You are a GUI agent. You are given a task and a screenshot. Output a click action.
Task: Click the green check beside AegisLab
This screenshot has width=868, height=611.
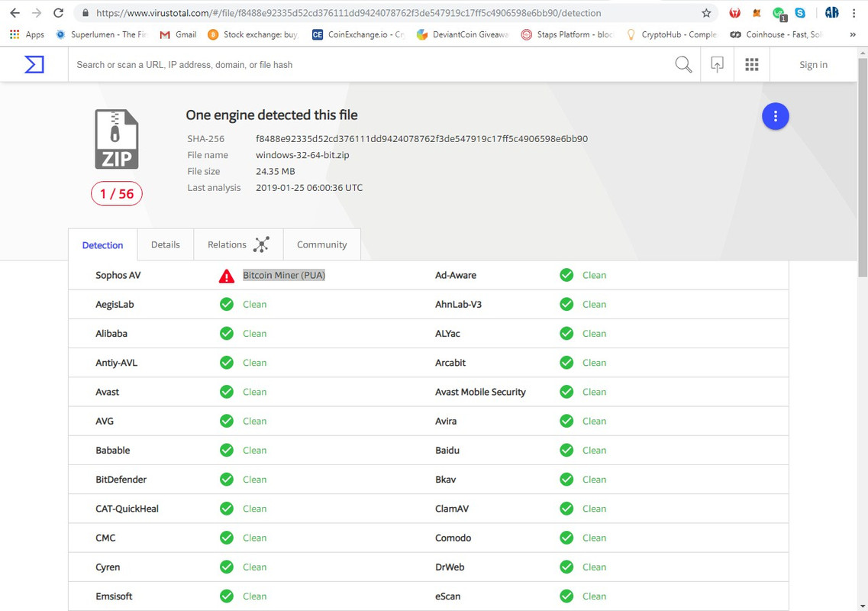[227, 304]
